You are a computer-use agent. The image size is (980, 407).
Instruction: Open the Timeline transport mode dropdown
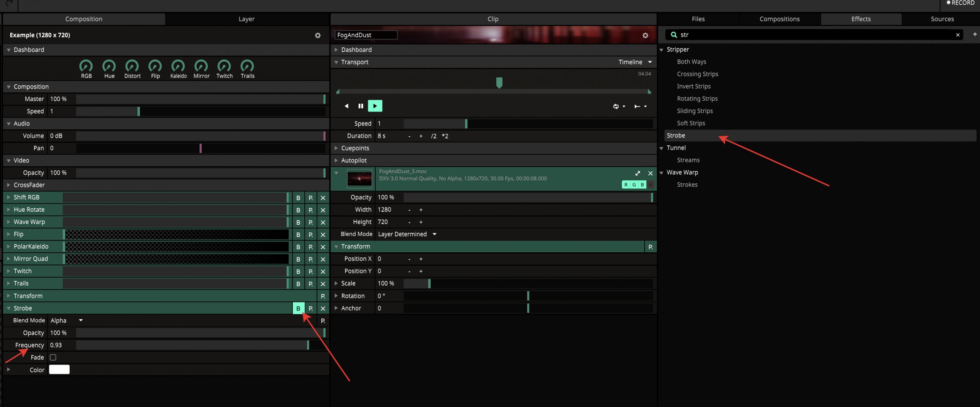635,62
